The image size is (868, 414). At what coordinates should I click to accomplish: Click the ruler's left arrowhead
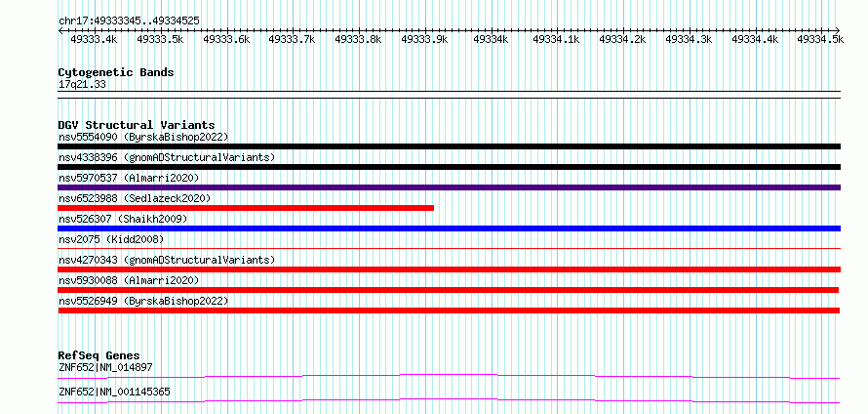(60, 30)
